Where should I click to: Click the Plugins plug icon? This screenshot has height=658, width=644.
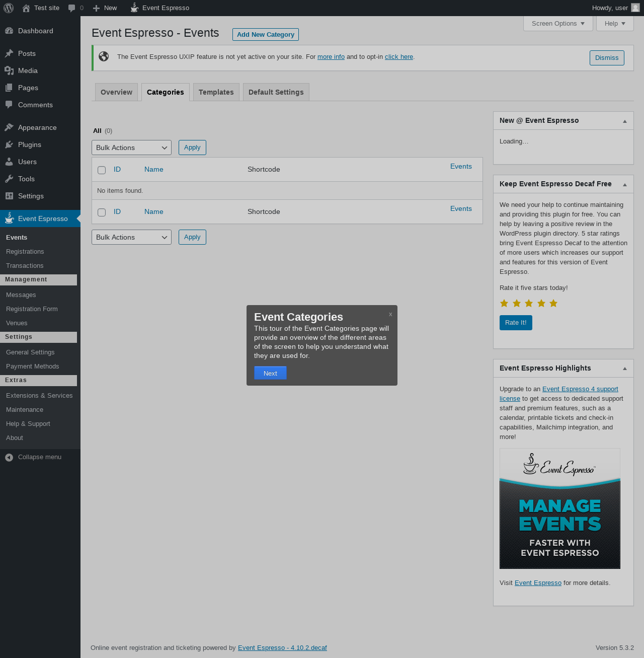[x=9, y=144]
